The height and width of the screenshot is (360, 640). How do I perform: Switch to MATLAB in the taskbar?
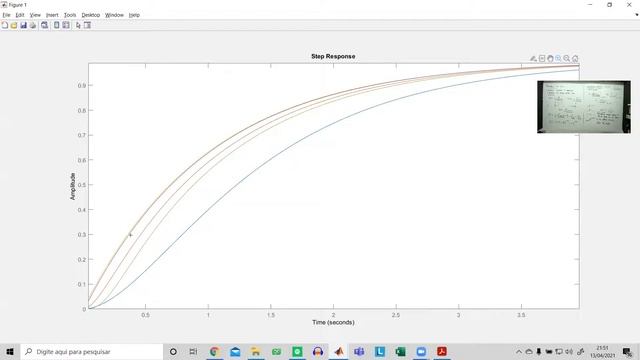(339, 351)
